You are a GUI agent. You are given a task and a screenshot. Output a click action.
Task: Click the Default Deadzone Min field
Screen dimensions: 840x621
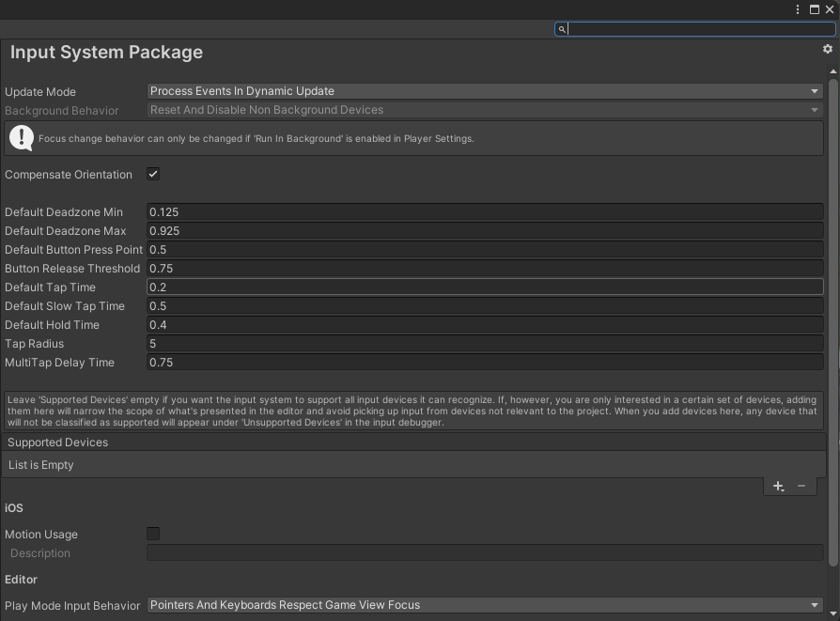pyautogui.click(x=485, y=212)
